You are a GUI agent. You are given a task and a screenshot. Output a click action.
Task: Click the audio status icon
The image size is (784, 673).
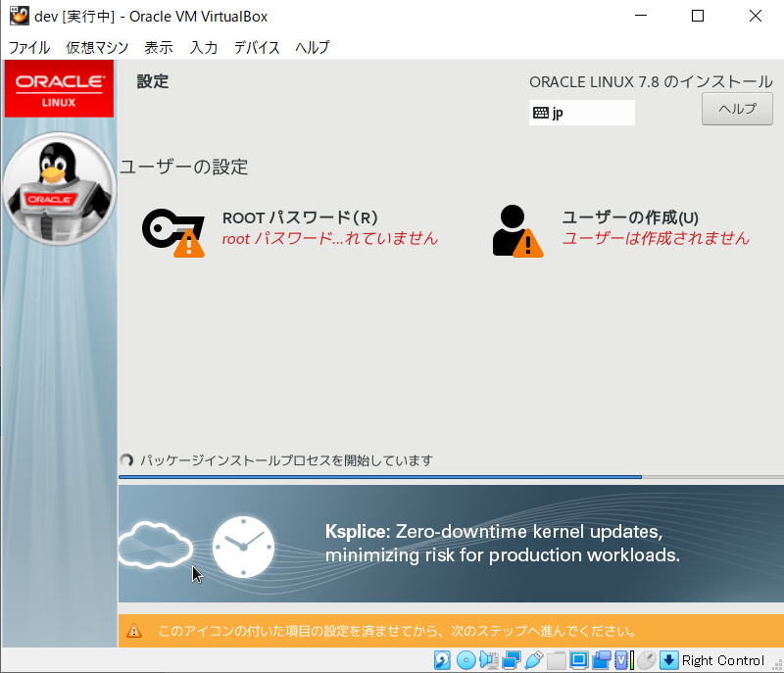[x=488, y=660]
